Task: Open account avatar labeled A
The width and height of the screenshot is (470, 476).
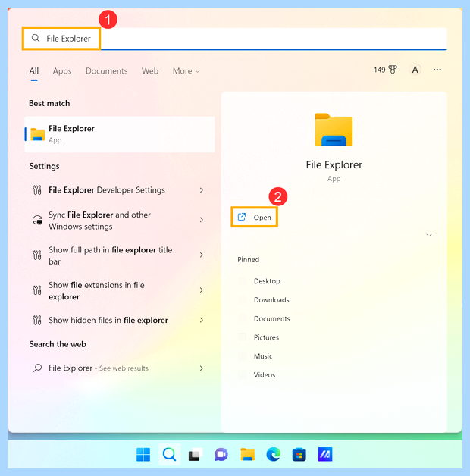Action: click(415, 70)
